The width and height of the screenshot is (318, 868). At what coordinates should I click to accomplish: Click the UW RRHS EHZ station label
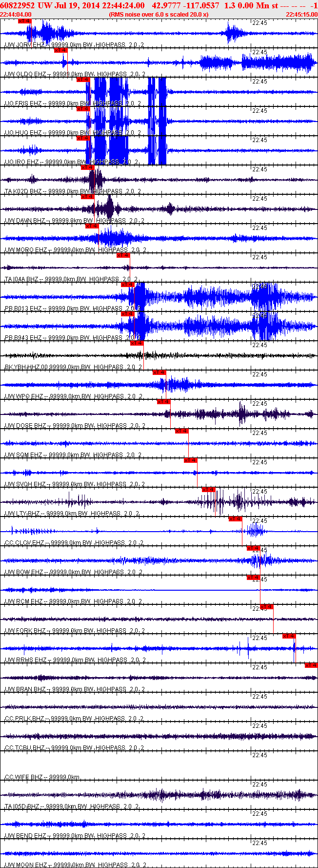75,660
